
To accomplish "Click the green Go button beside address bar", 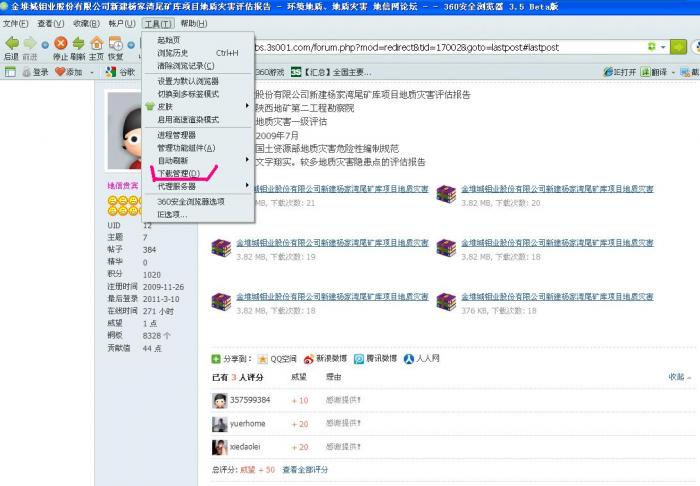I will point(679,47).
